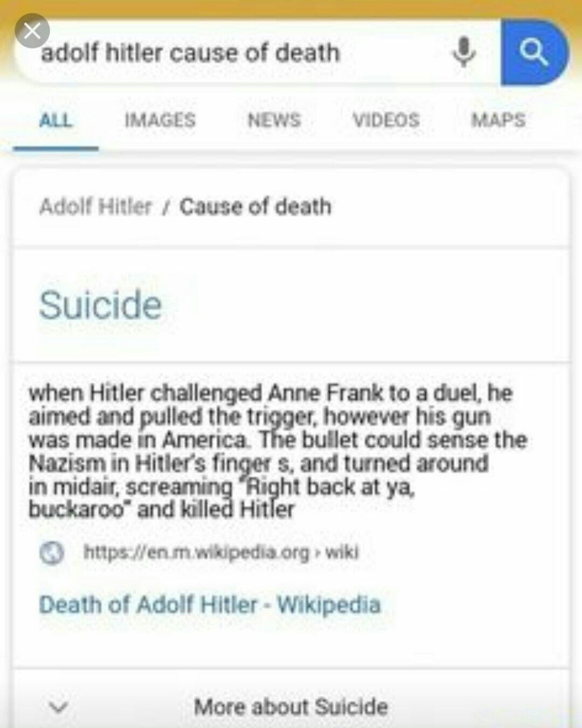Tap the microphone voice search icon
The image size is (582, 728).
click(463, 52)
